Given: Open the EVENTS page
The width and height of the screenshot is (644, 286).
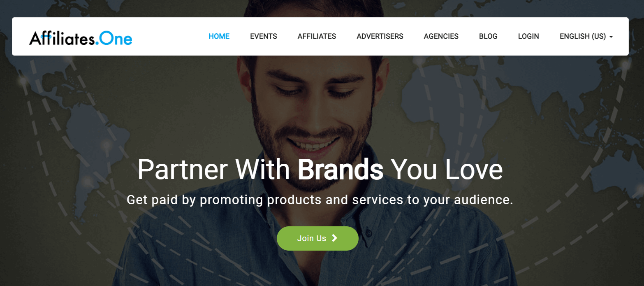Looking at the screenshot, I should 264,36.
